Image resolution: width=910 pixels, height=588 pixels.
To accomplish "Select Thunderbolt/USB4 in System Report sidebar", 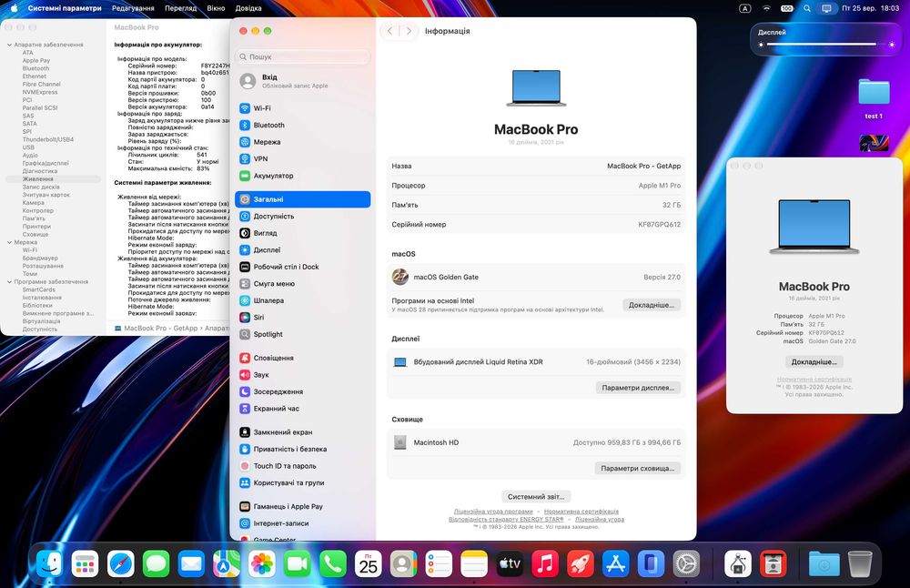I will click(47, 139).
